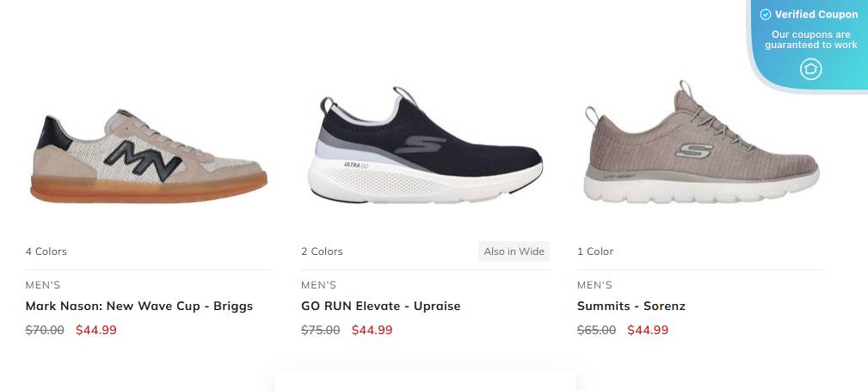Click "Our coupons are guaranteed to work" text
Screen dimensions: 868x391
point(810,40)
